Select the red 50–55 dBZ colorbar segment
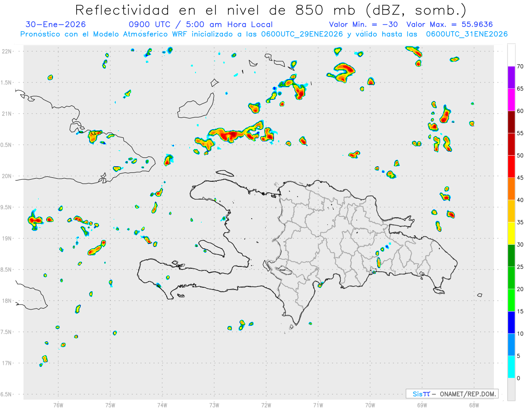The width and height of the screenshot is (532, 411). [x=511, y=145]
